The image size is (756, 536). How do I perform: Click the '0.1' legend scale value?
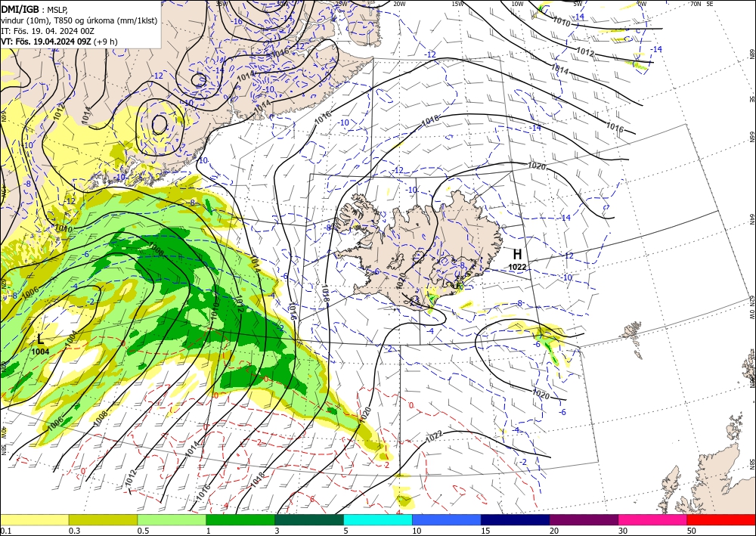[x=5, y=531]
